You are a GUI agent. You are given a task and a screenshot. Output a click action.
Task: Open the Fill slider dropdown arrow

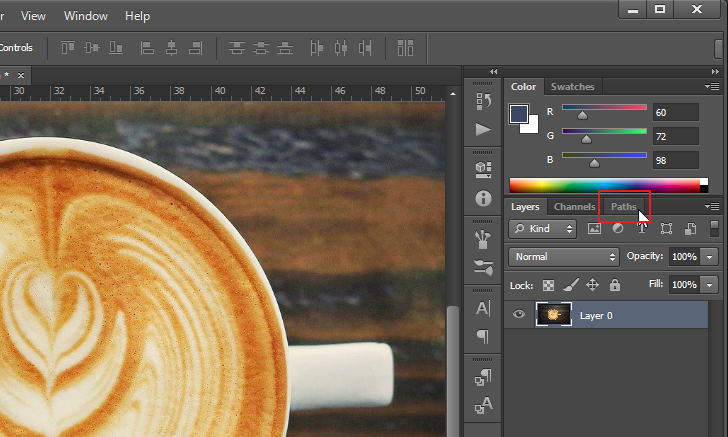point(709,285)
